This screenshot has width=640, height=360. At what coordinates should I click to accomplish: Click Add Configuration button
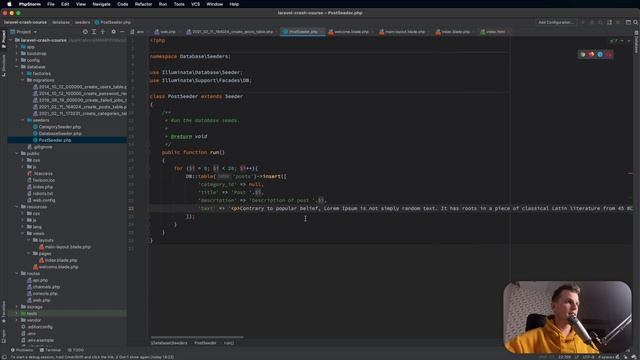tap(556, 22)
